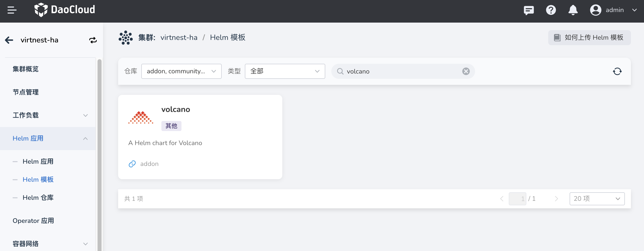Clear the volcano search text
Viewport: 644px width, 251px height.
click(466, 72)
